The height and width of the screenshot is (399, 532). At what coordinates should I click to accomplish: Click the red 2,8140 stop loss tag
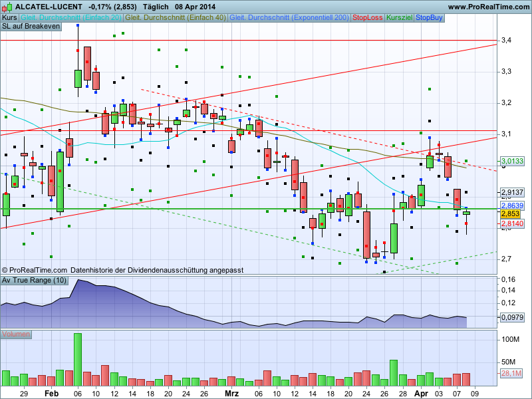[x=512, y=223]
